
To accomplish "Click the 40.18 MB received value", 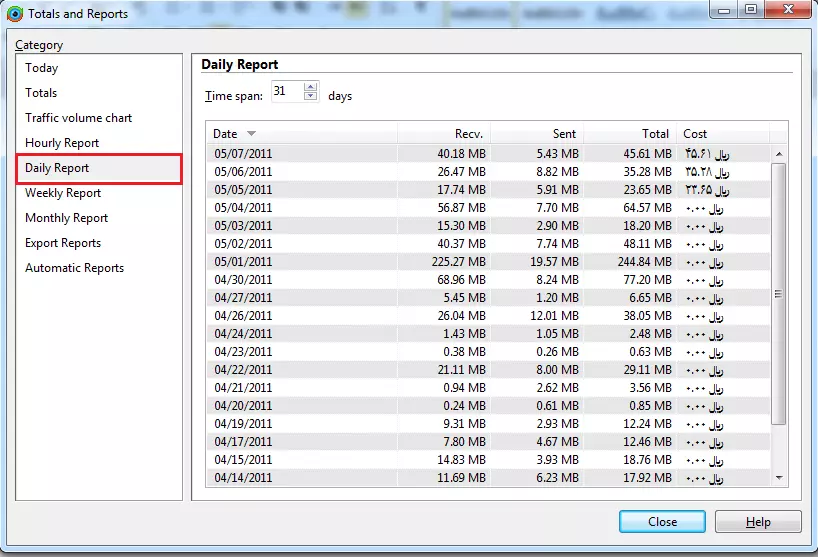I will coord(462,154).
